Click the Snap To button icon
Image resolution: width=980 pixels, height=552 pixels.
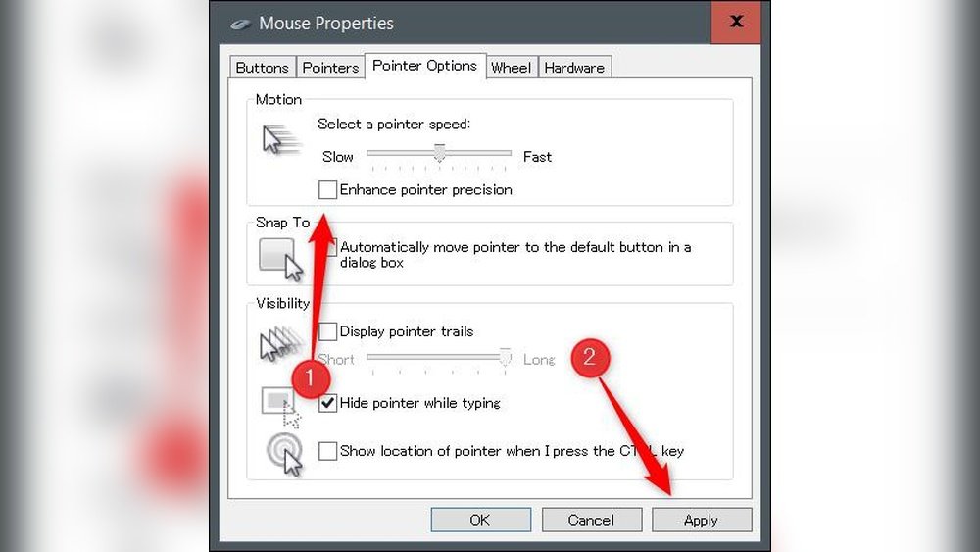click(x=280, y=258)
